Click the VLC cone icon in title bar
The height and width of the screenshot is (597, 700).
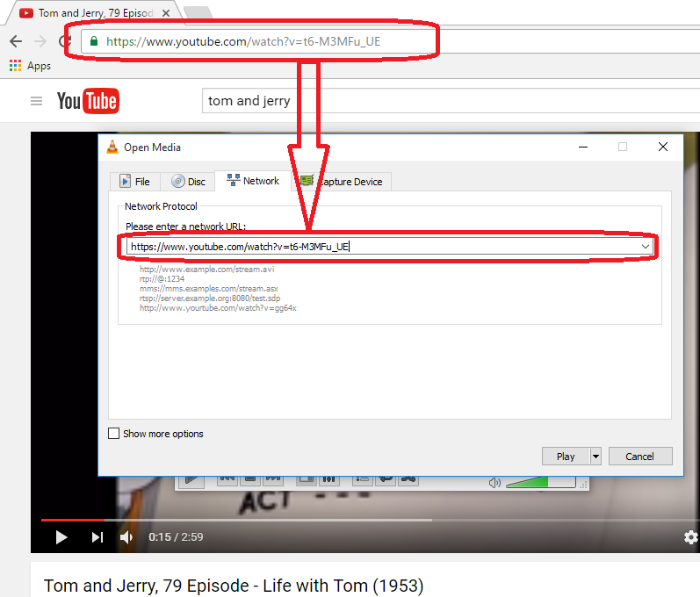click(x=112, y=147)
